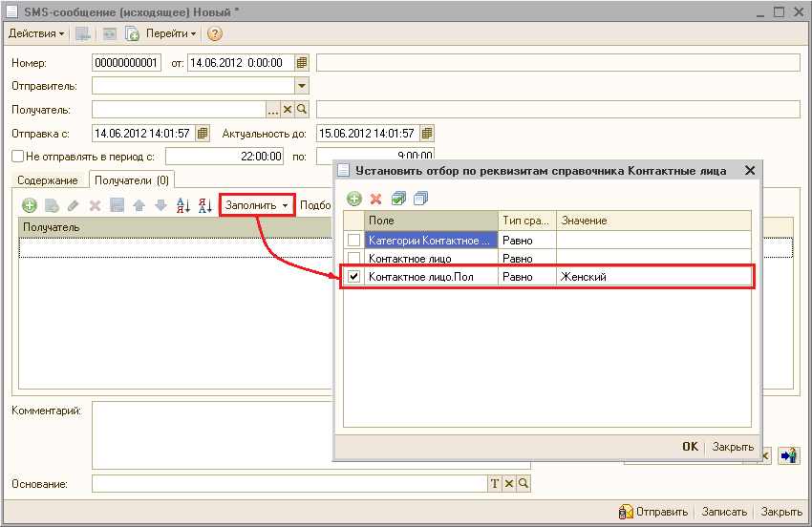Screen dimensions: 812x527
Task: Add a filter row in the dialog with green plus
Action: 354,199
